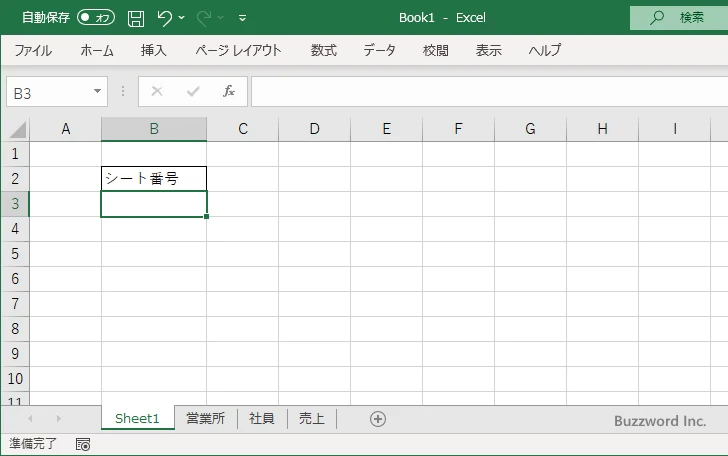Switch to the 営業所 sheet tab
728x456 pixels.
tap(206, 418)
